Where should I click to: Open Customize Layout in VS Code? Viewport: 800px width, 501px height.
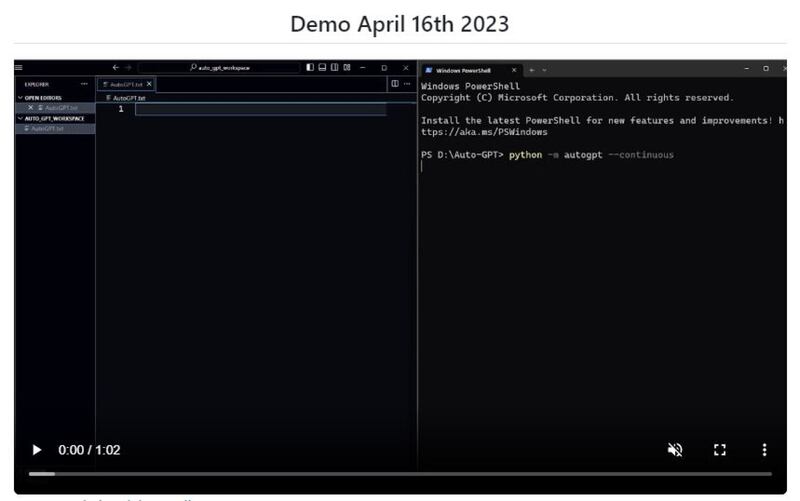tap(347, 67)
